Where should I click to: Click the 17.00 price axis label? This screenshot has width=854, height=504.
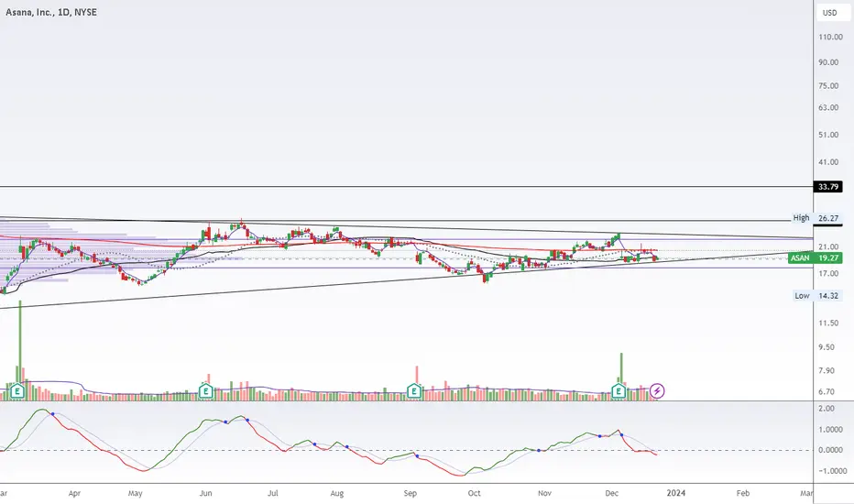click(x=828, y=273)
